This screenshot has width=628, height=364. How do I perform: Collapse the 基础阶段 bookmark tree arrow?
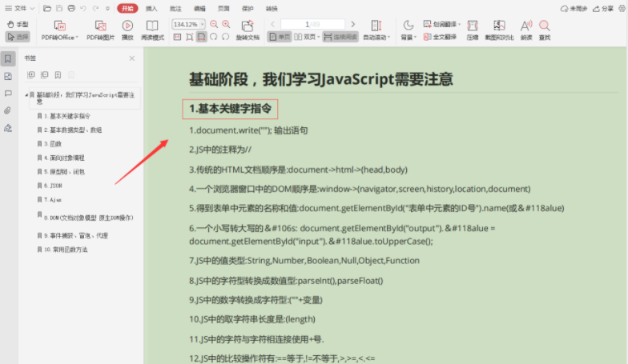[x=26, y=94]
